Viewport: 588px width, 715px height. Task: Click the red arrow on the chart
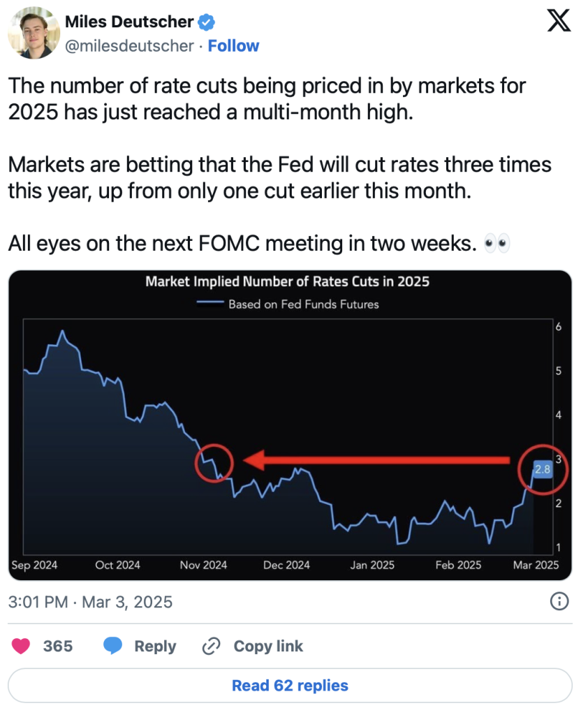pos(376,460)
